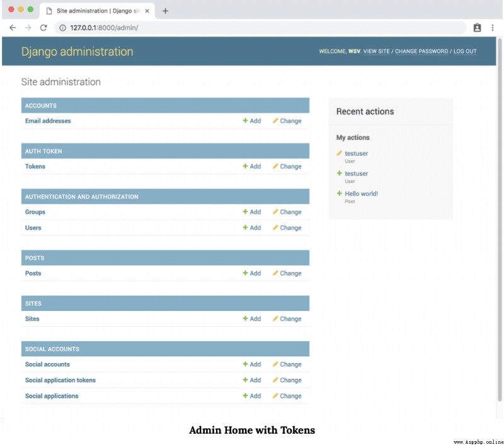This screenshot has width=504, height=445.
Task: Open Social applications model
Action: (52, 396)
